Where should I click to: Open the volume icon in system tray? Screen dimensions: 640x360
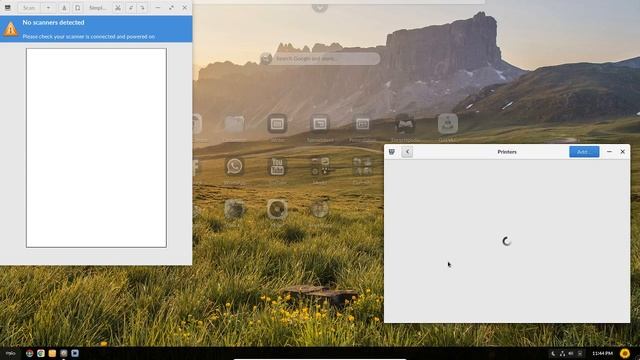click(571, 353)
